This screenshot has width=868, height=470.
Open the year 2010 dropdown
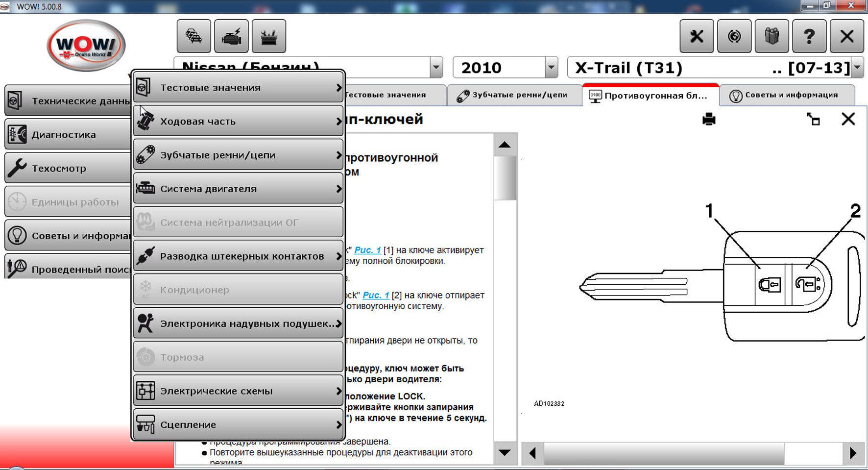click(551, 68)
